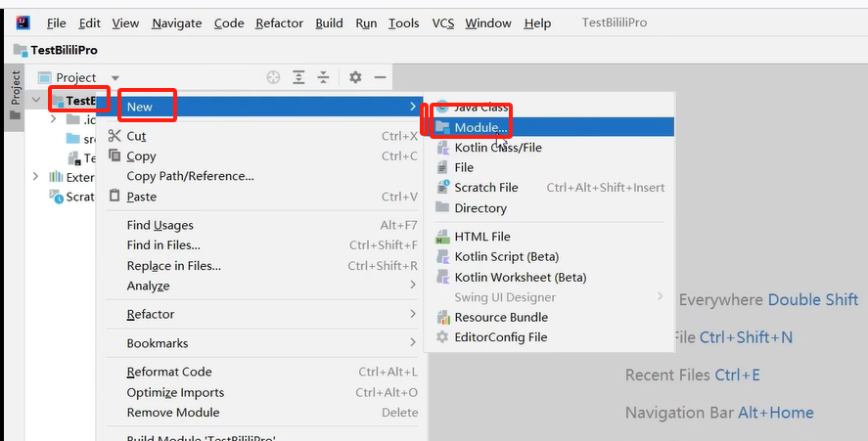Screen dimensions: 868x441
Task: Select Find in Files menu entry
Action: click(262, 245)
